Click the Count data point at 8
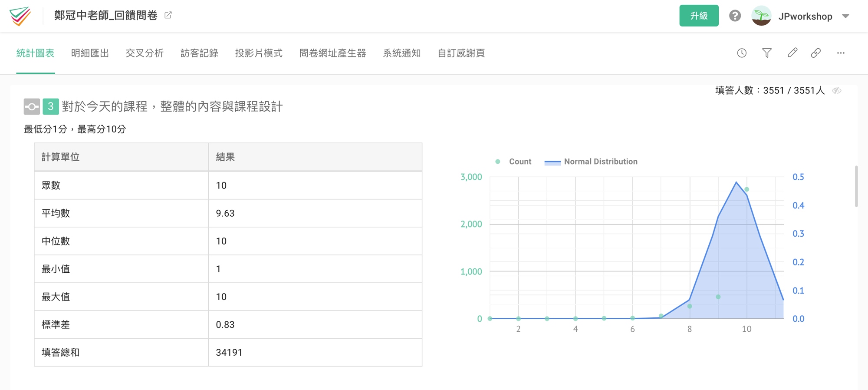This screenshot has height=390, width=868. 690,306
